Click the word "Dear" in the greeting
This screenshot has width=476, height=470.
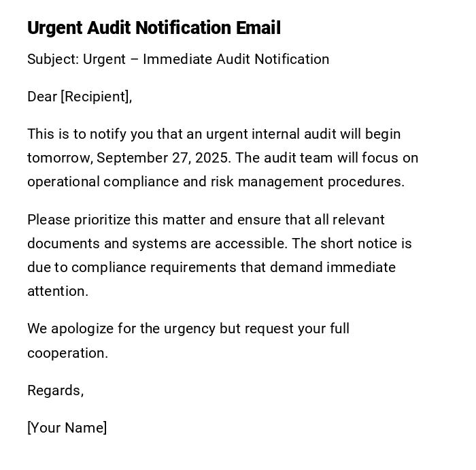tap(42, 97)
